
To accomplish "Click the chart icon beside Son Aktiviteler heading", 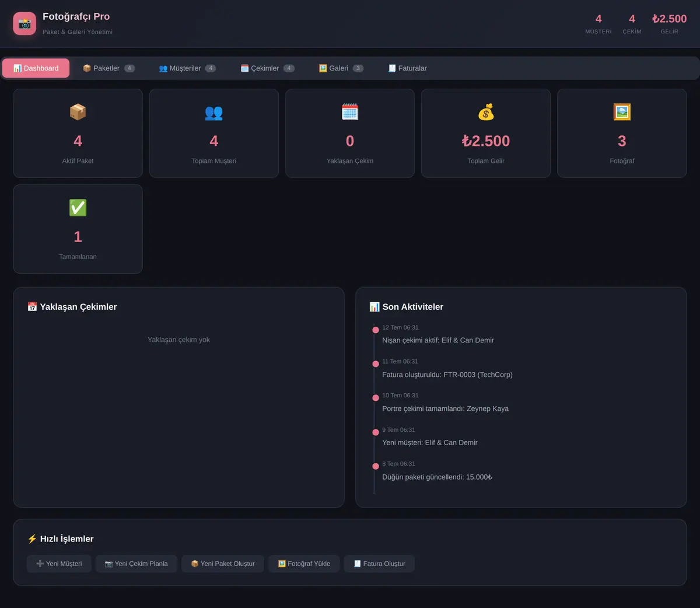I will point(374,307).
